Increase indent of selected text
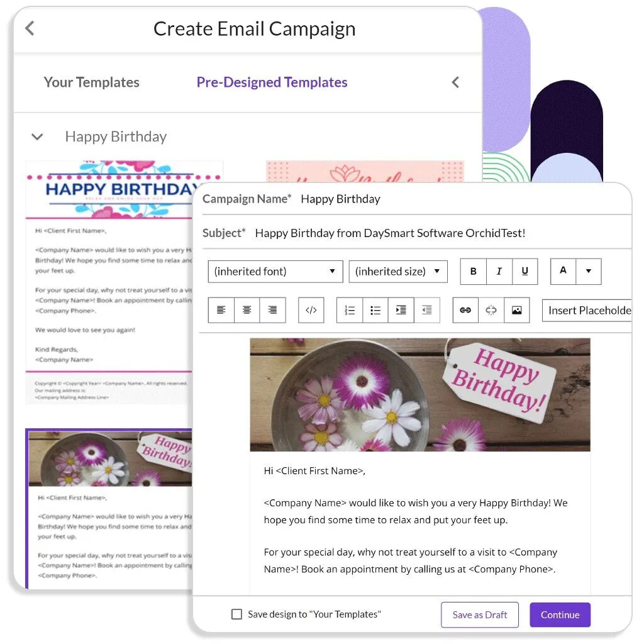 pyautogui.click(x=401, y=310)
